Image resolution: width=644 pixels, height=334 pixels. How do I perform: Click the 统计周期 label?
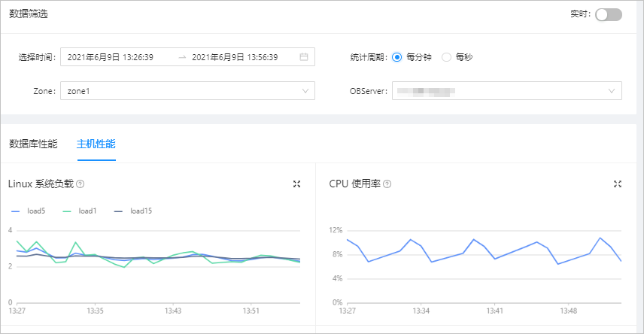[369, 57]
